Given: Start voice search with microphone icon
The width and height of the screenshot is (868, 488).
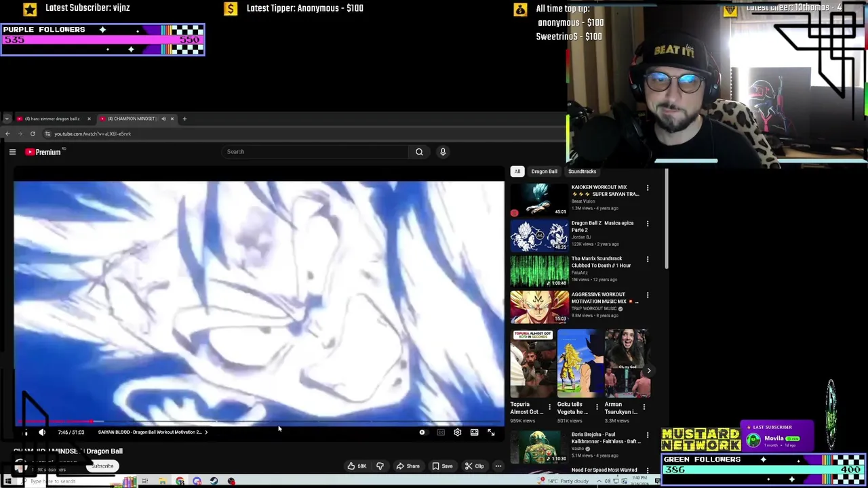Looking at the screenshot, I should (x=443, y=152).
